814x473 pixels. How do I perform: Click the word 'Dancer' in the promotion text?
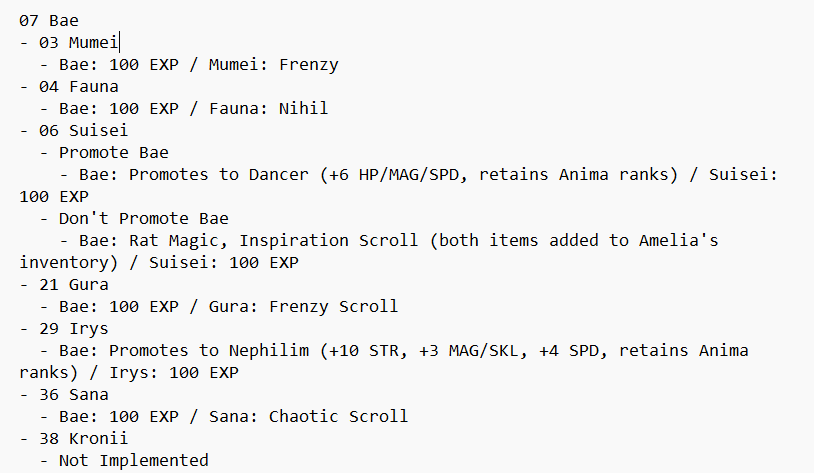pyautogui.click(x=279, y=174)
